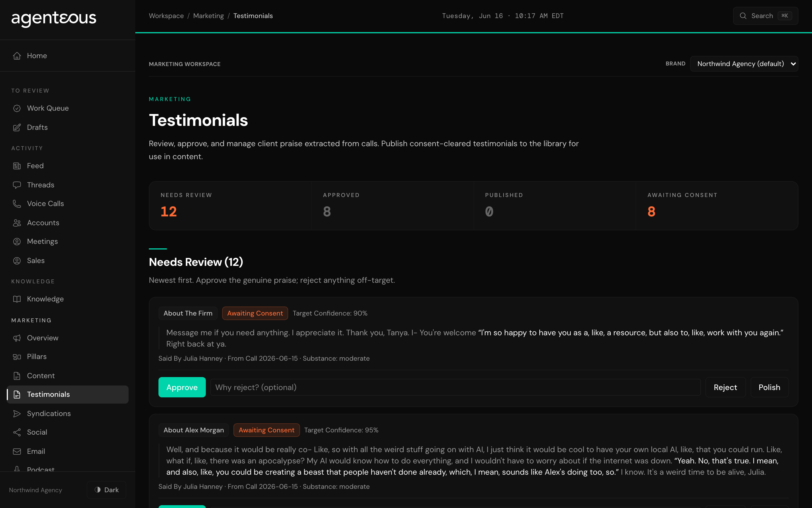The image size is (812, 508).
Task: Click the ⌘K shortcut badge
Action: (785, 16)
